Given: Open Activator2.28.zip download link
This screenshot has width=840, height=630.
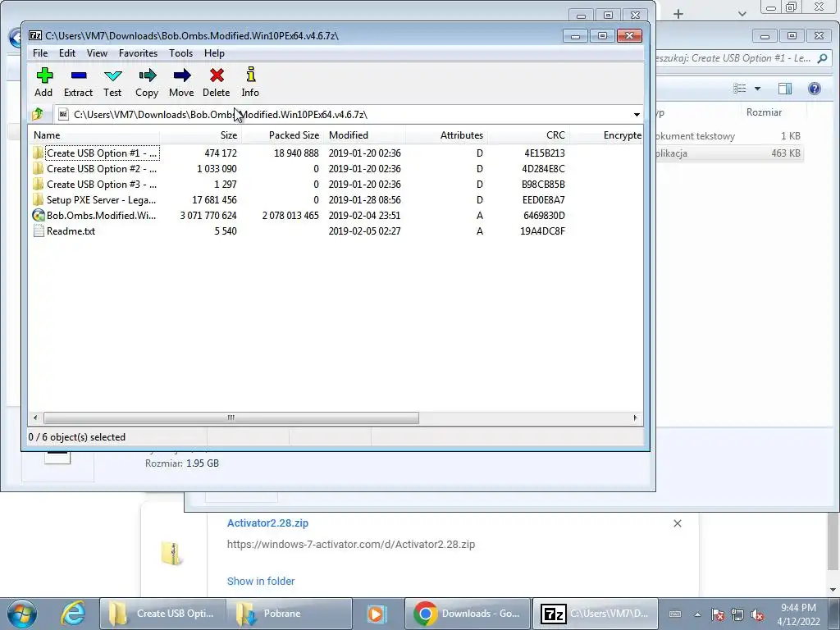Looking at the screenshot, I should pyautogui.click(x=268, y=523).
